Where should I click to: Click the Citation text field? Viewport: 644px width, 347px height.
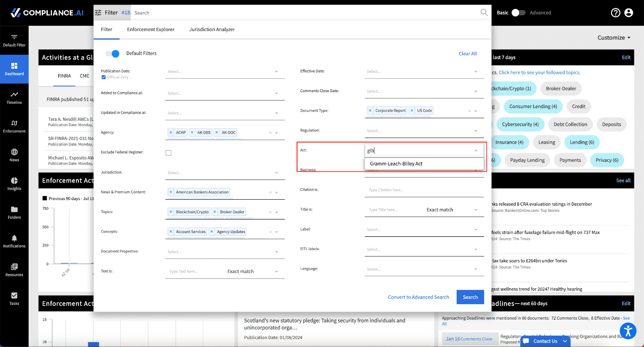click(x=424, y=190)
